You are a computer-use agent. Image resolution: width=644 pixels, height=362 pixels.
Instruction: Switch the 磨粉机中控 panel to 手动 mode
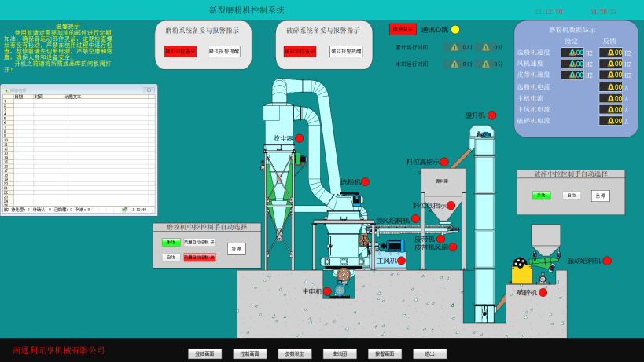click(x=171, y=243)
